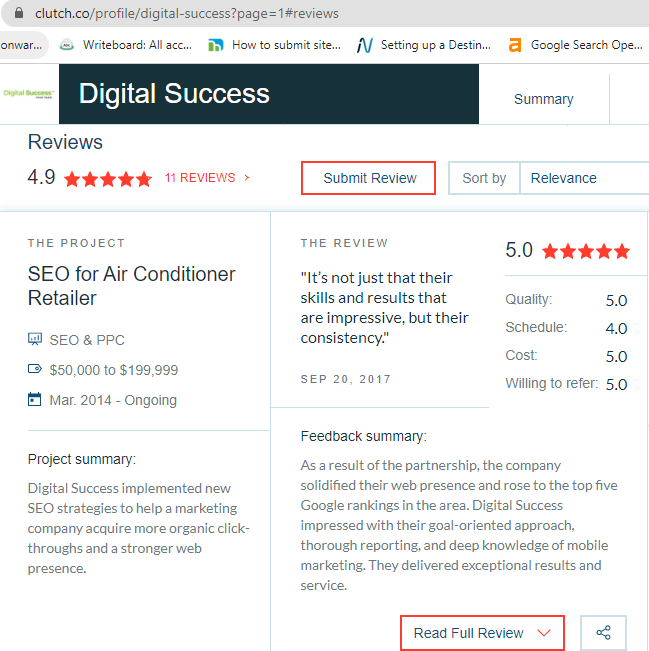Click the address bar URL
The height and width of the screenshot is (651, 649).
[187, 13]
